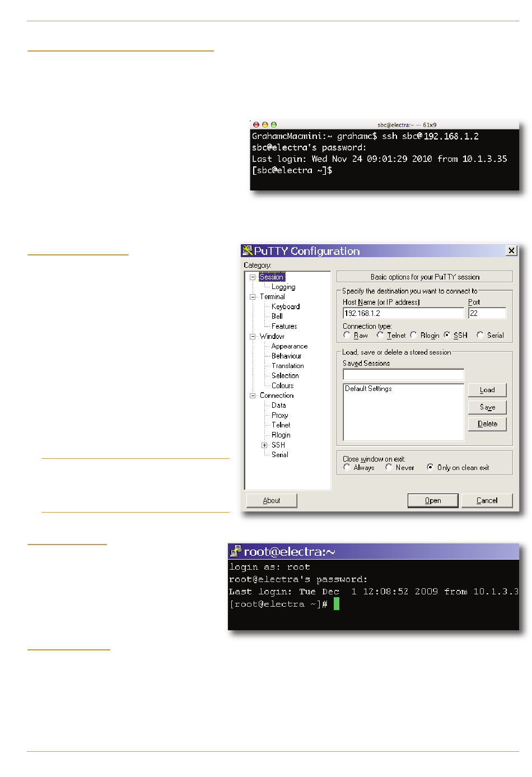Click the red close button on Mac terminal

(x=256, y=125)
